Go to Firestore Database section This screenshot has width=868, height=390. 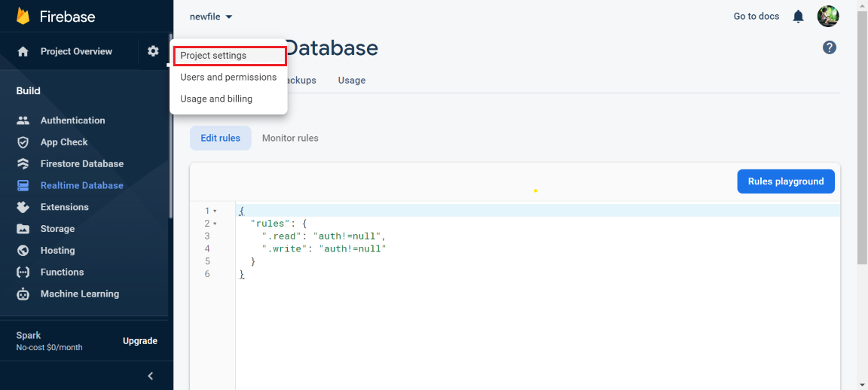pos(82,163)
